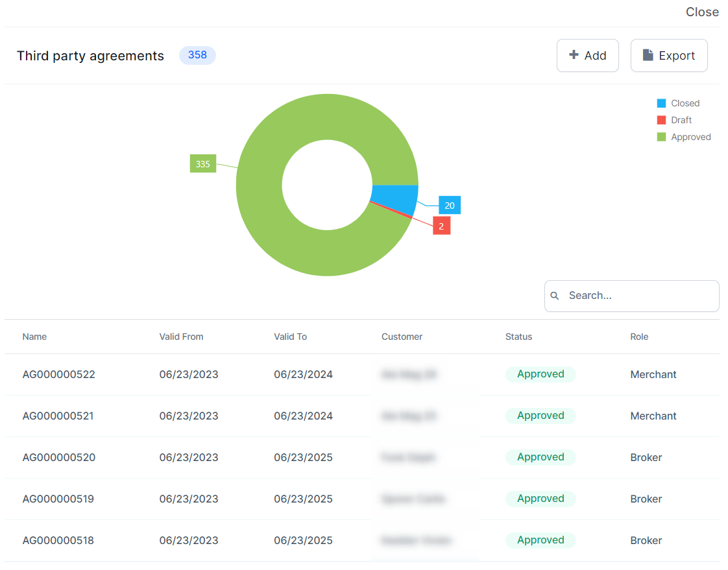Click the green 335 chart label
Screen dimensions: 728x570
[203, 164]
